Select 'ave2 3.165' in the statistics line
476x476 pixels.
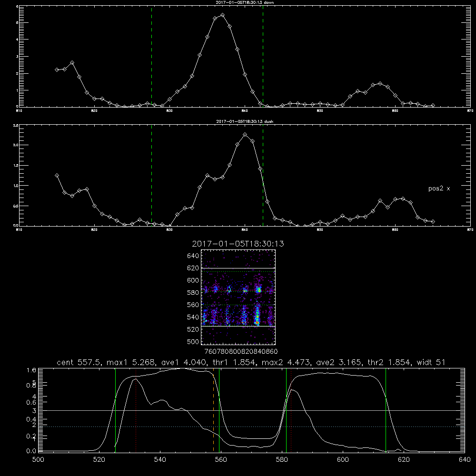339,362
